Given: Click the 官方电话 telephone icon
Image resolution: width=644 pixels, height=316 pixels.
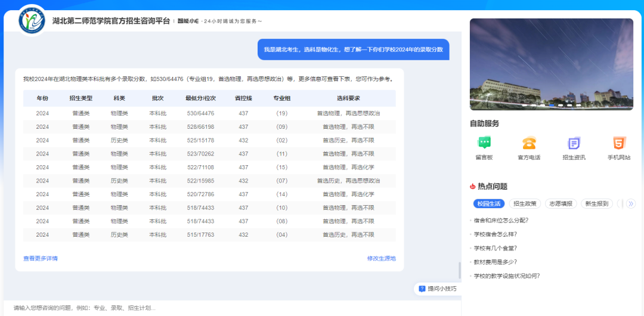Looking at the screenshot, I should (x=529, y=144).
